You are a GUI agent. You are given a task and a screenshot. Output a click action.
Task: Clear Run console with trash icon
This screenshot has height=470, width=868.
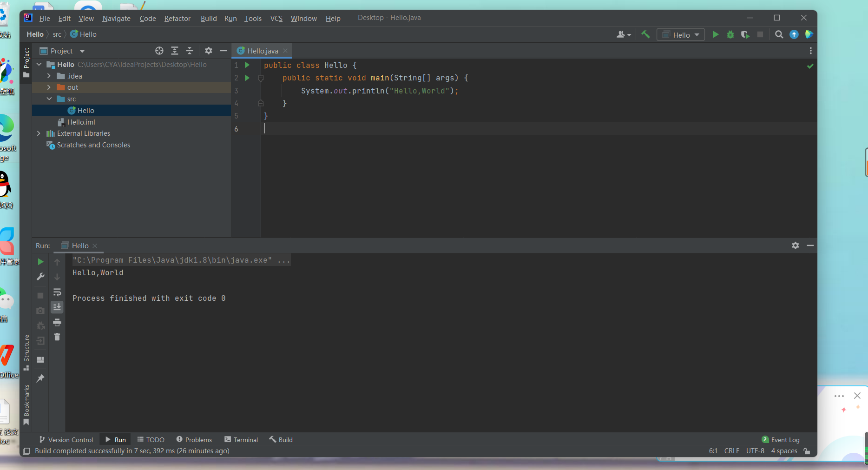[x=57, y=337]
